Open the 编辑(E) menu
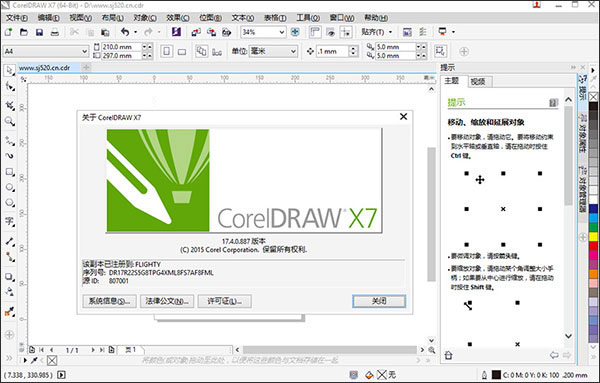 (x=49, y=18)
